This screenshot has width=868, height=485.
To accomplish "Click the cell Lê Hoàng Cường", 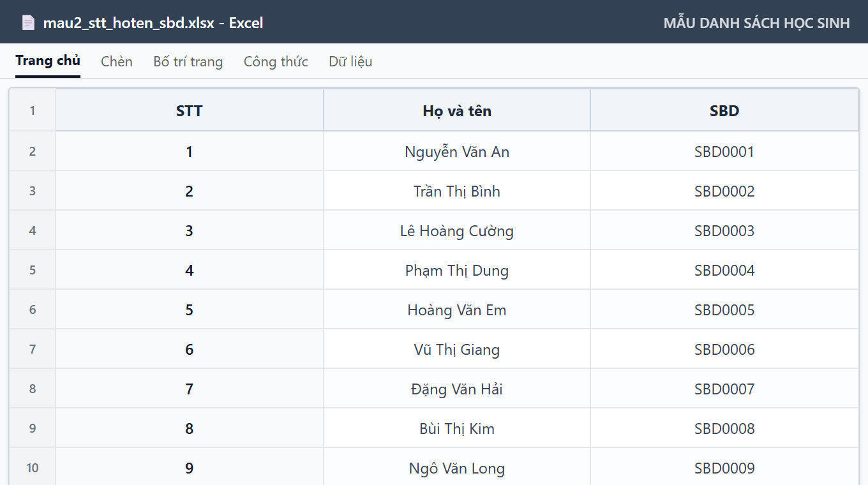I will point(457,230).
